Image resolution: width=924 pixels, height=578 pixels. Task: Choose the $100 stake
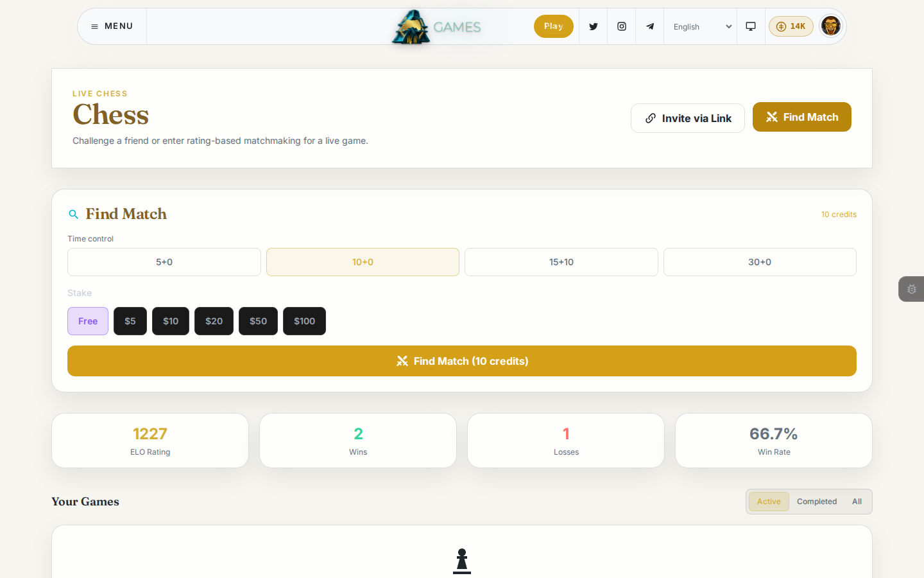pos(305,321)
